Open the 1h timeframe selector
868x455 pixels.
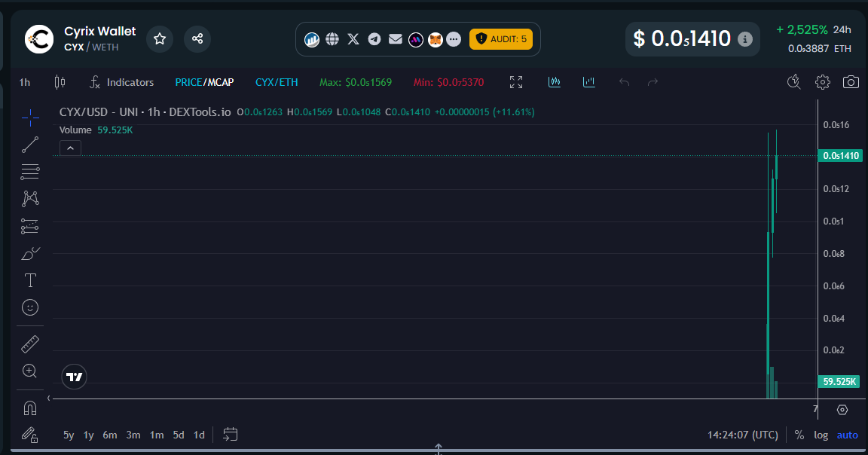tap(25, 82)
